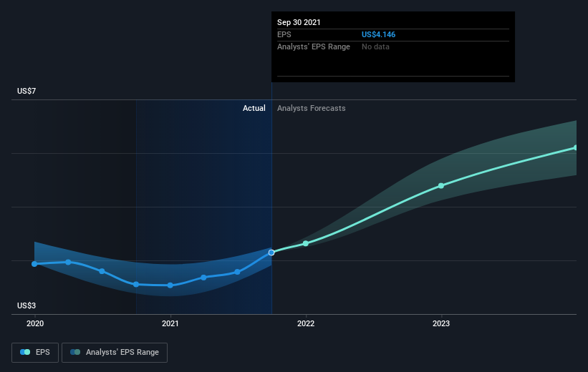The image size is (588, 372).
Task: Click the early-2021 EPS data point
Action: pos(170,285)
